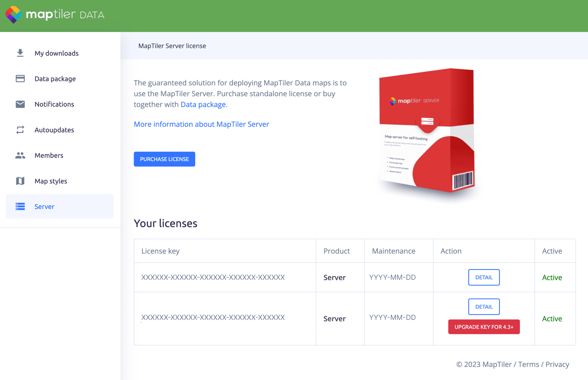Screen dimensions: 588x380
Task: Click the Notifications envelope icon
Action: point(20,104)
